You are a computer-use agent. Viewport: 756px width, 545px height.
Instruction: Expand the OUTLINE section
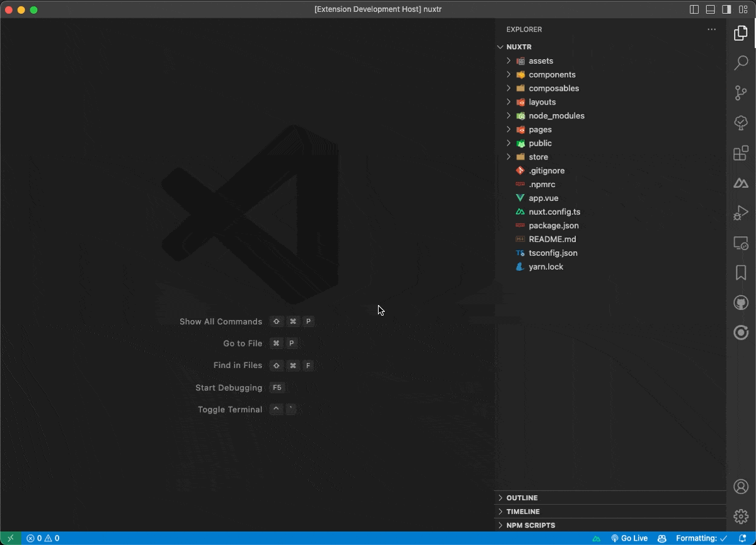coord(610,498)
